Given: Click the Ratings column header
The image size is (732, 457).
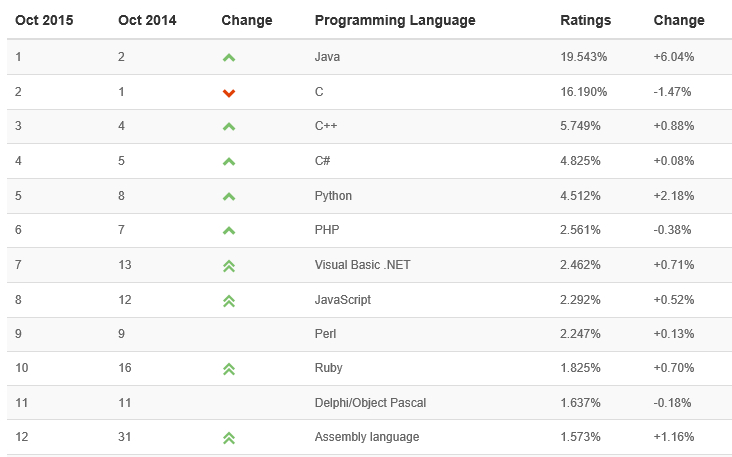Looking at the screenshot, I should 585,20.
